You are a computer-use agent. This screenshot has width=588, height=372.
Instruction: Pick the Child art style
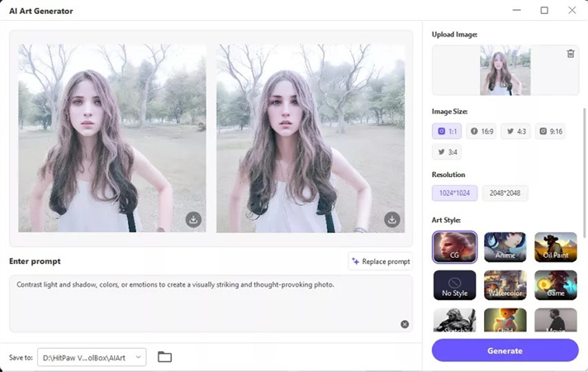click(x=505, y=320)
